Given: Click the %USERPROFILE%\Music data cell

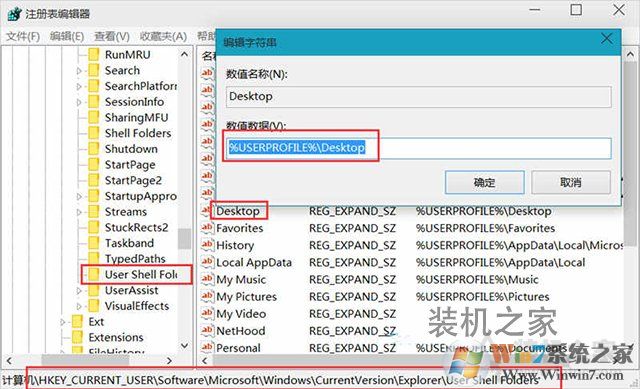Looking at the screenshot, I should (477, 279).
